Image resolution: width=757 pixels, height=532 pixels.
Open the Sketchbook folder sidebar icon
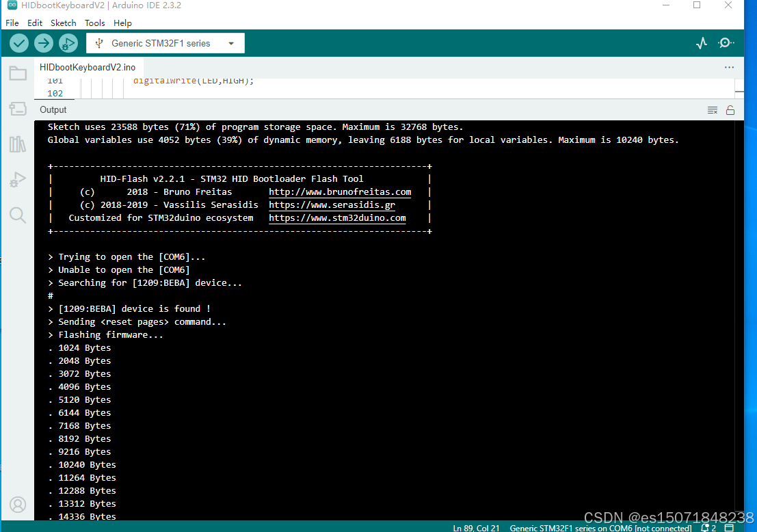pos(18,73)
